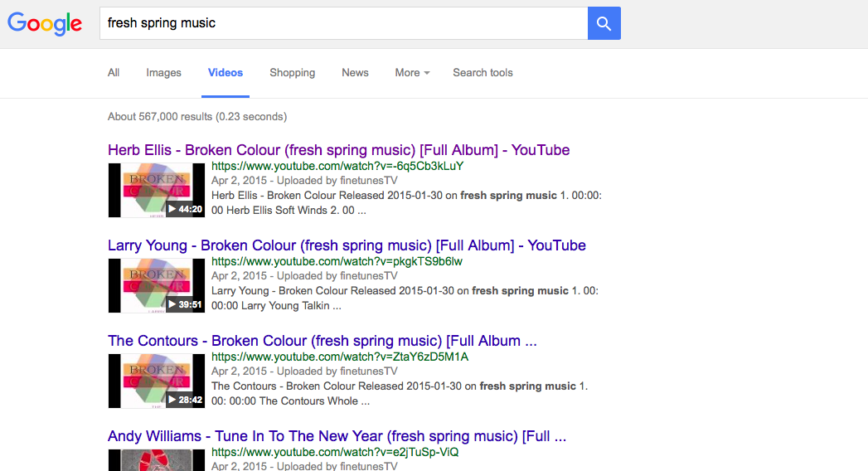Open Andy Williams Tune In result title

click(x=337, y=436)
